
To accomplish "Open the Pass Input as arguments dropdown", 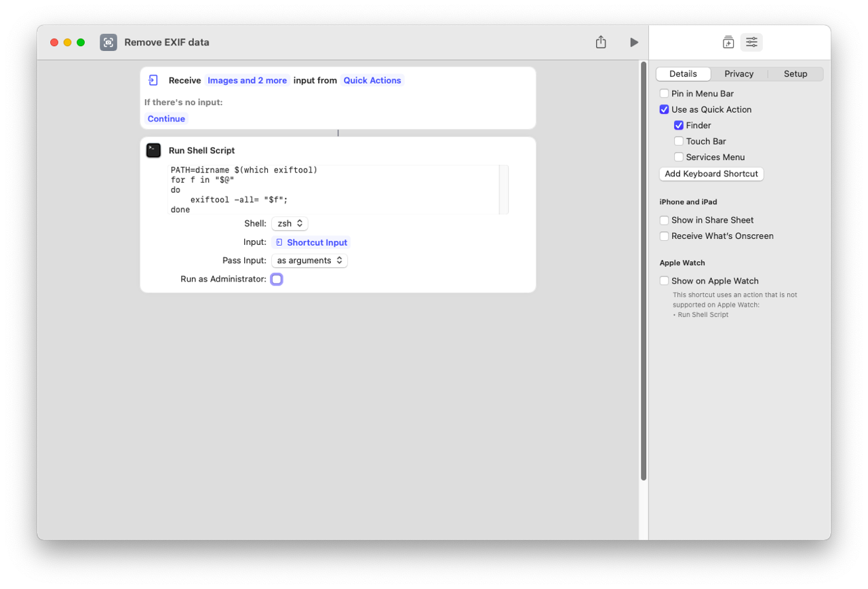I will [309, 261].
